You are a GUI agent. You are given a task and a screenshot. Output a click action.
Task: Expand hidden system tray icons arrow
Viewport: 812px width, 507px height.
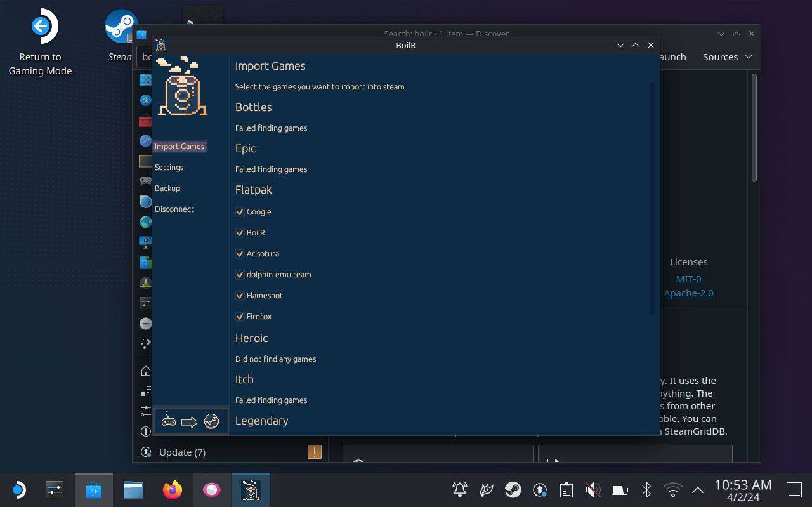[698, 490]
